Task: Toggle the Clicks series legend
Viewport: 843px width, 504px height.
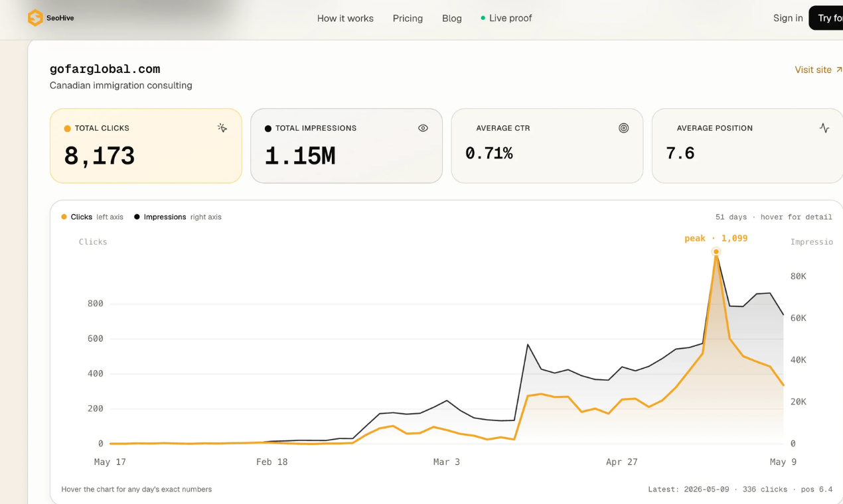Action: click(92, 217)
